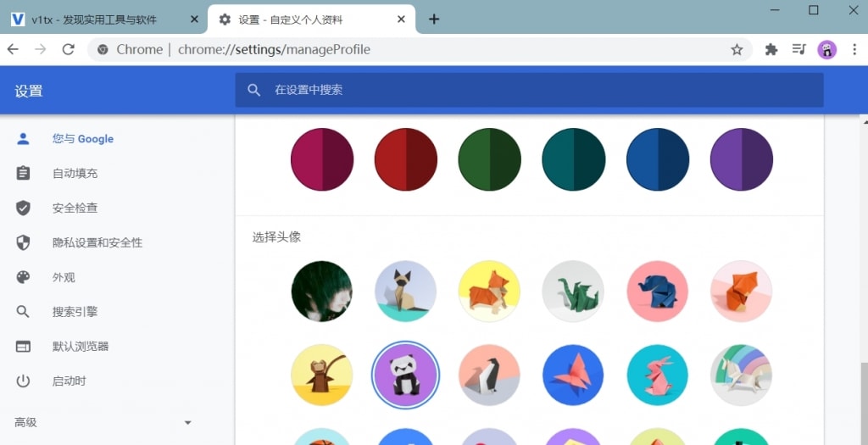Open 您与 Google settings section

click(83, 139)
